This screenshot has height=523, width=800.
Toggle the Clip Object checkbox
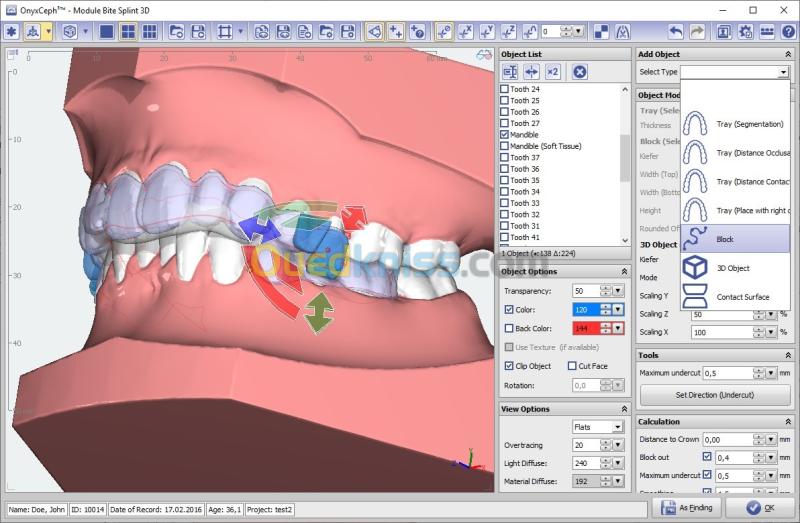tap(509, 366)
